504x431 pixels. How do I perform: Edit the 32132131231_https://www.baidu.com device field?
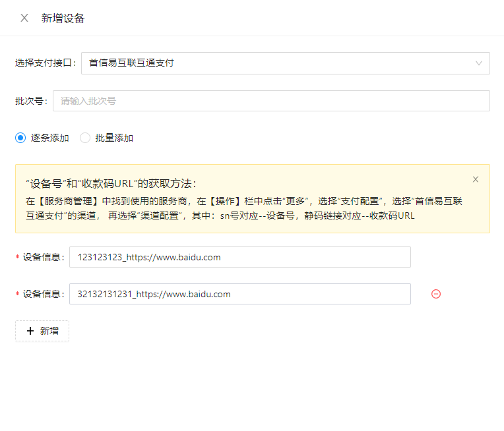[239, 294]
